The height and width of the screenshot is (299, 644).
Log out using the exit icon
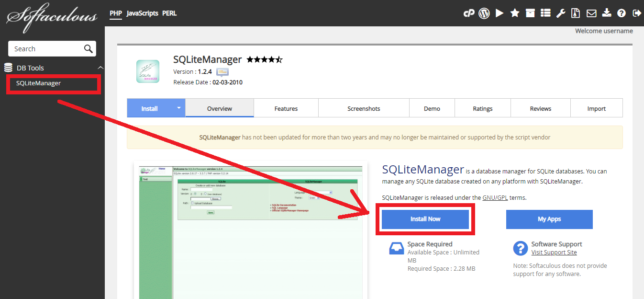(x=637, y=13)
